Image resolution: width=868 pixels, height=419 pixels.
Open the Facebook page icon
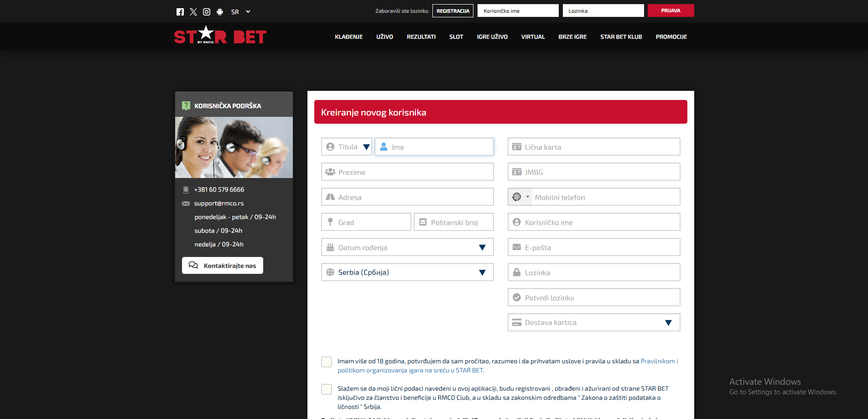(x=180, y=12)
